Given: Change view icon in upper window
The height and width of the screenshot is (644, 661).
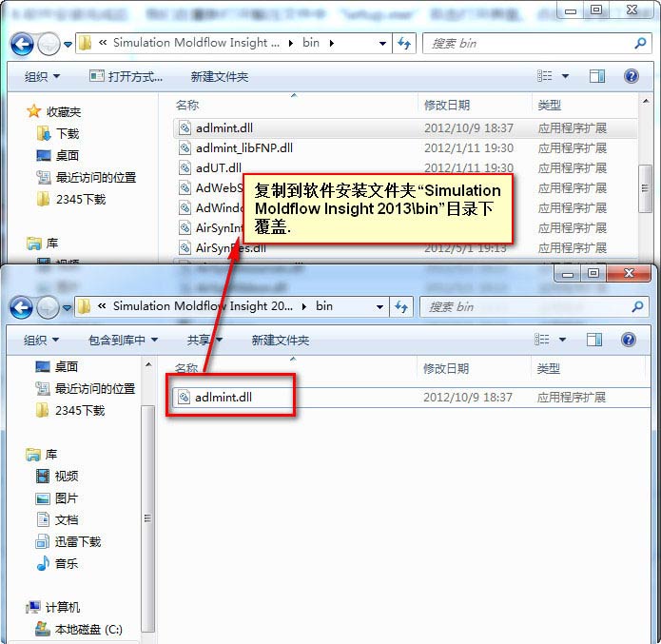Looking at the screenshot, I should click(x=544, y=76).
